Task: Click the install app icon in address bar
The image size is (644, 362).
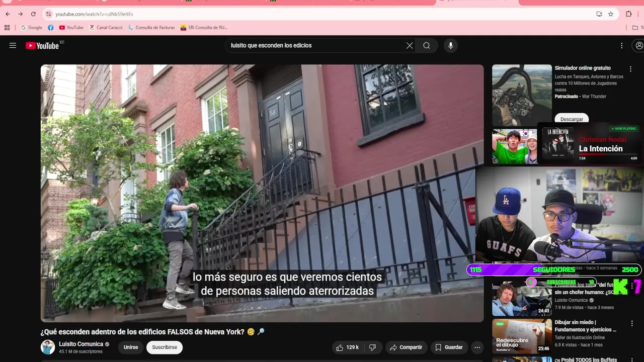Action: point(599,14)
